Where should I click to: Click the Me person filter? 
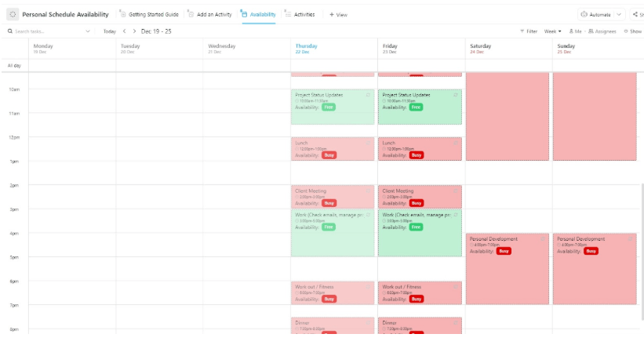click(575, 31)
